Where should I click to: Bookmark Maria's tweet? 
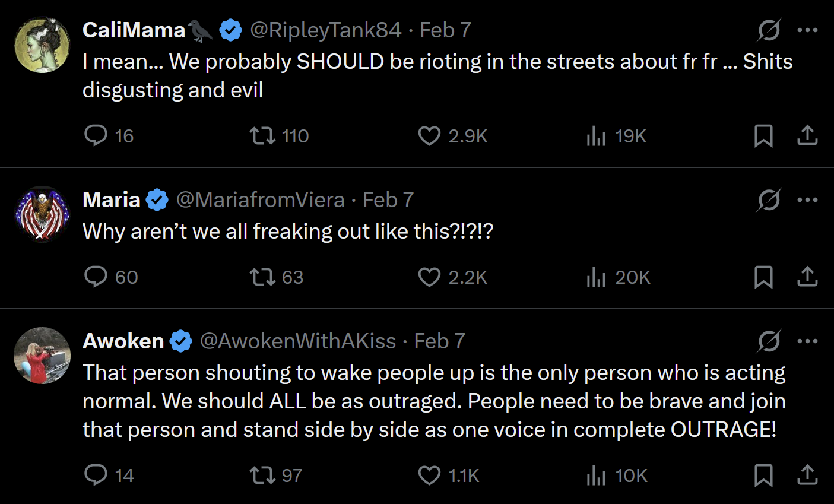point(763,277)
